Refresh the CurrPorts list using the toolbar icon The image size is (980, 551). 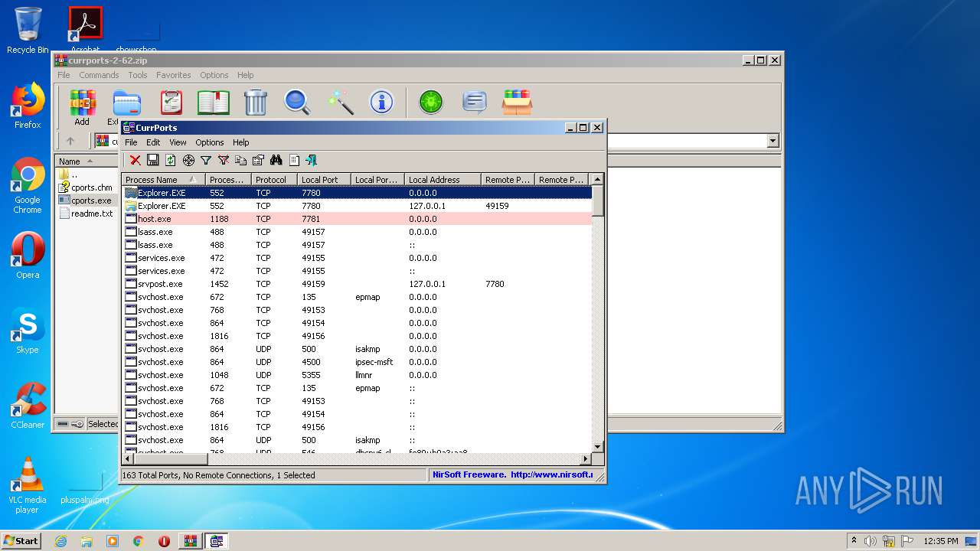[170, 160]
